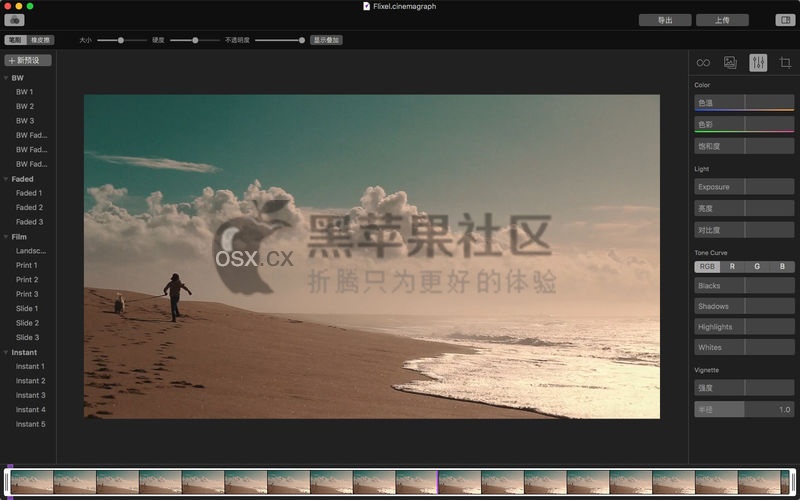
Task: Apply the Print 1 preset
Action: (27, 265)
